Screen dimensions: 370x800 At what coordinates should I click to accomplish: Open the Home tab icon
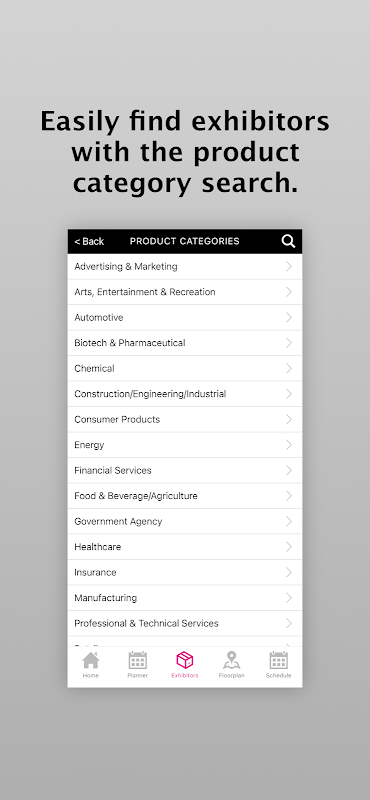pyautogui.click(x=91, y=660)
